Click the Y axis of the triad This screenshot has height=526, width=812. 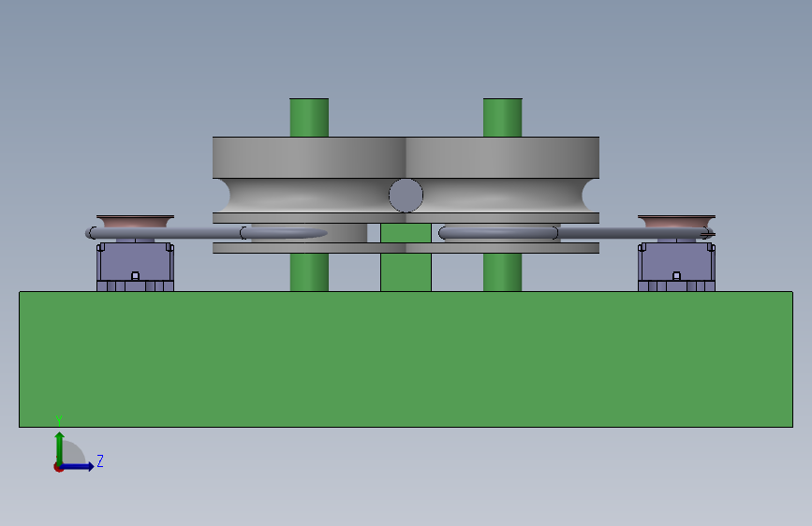pos(59,447)
